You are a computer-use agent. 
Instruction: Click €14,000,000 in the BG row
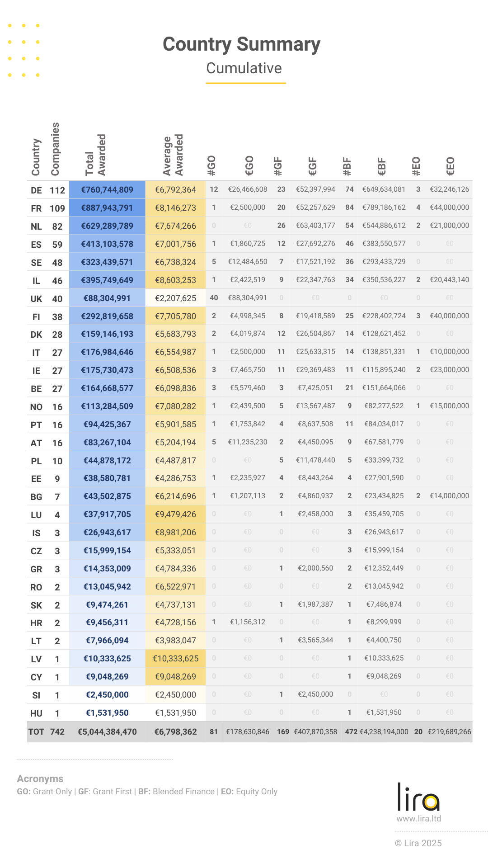(x=450, y=496)
